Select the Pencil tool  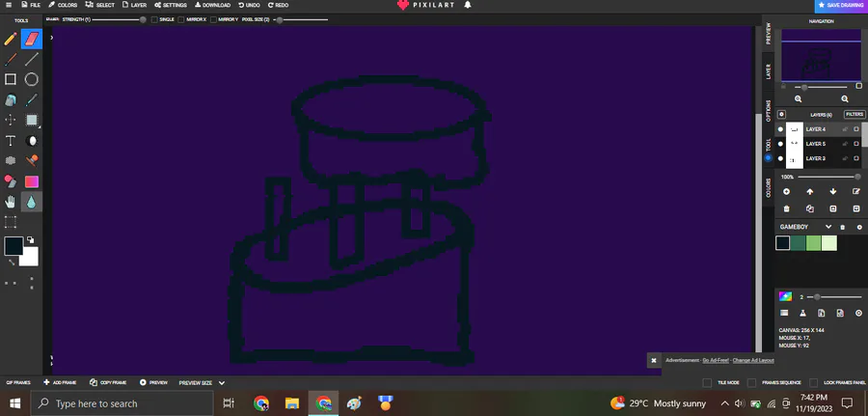pyautogui.click(x=10, y=40)
